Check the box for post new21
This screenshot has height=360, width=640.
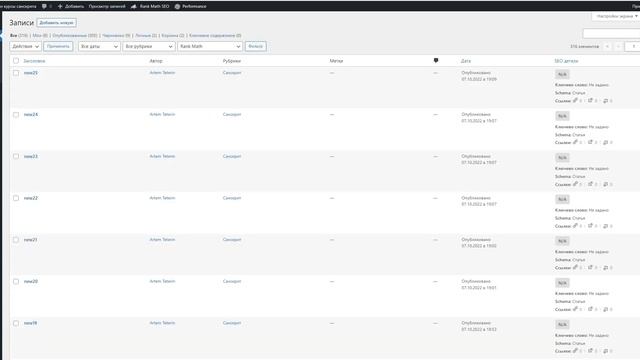pos(16,240)
